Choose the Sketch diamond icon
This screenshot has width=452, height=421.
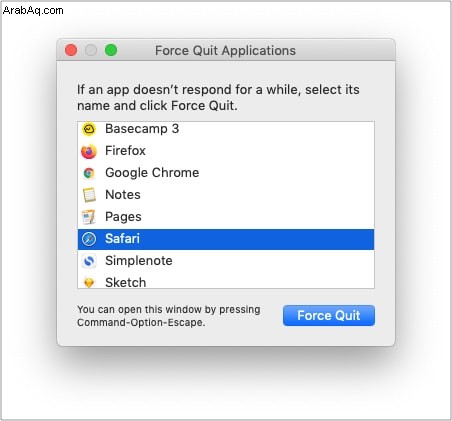pos(89,283)
